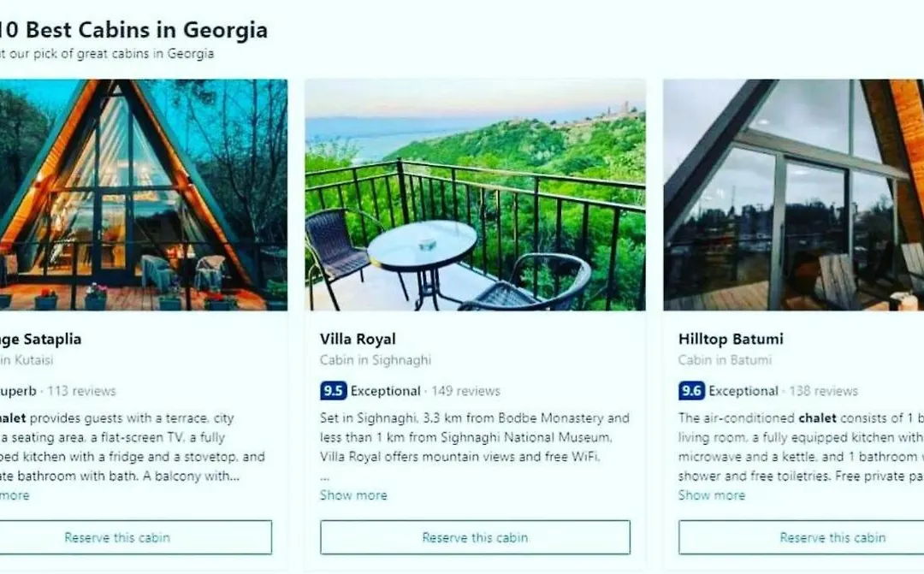Select the Cabin in Batumi location text
This screenshot has height=574, width=924.
click(725, 359)
